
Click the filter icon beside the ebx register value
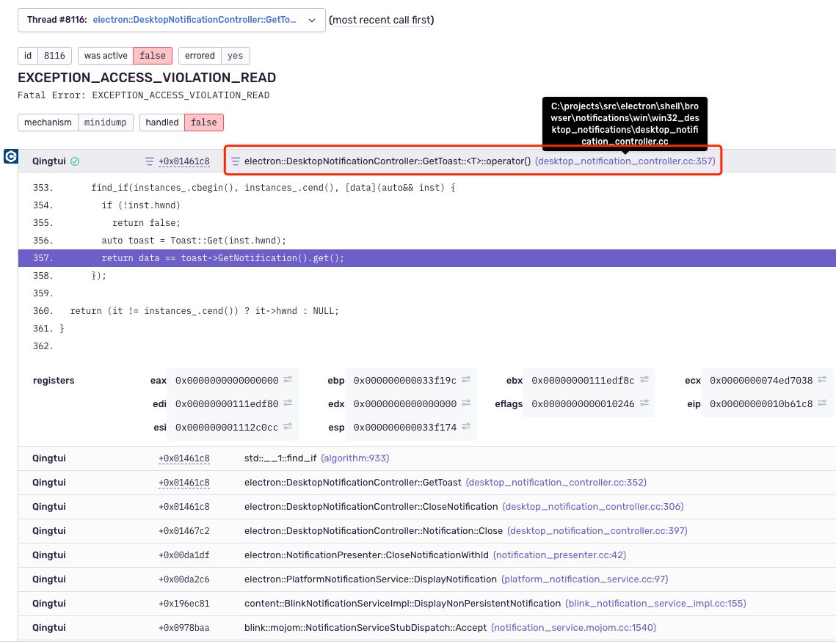pyautogui.click(x=644, y=380)
